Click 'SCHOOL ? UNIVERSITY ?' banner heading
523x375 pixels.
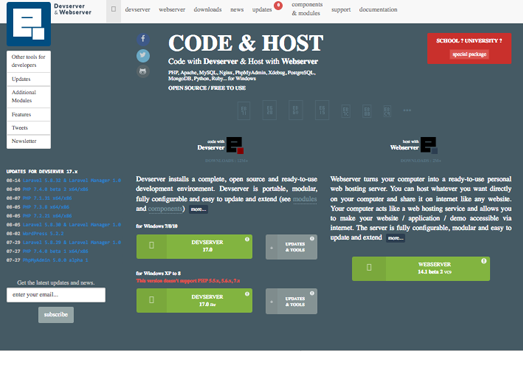[469, 41]
